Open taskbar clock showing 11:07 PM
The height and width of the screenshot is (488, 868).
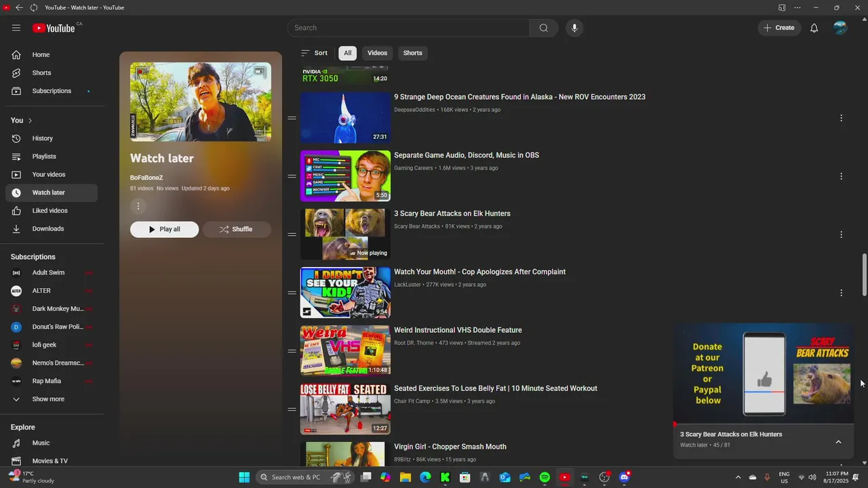837,477
